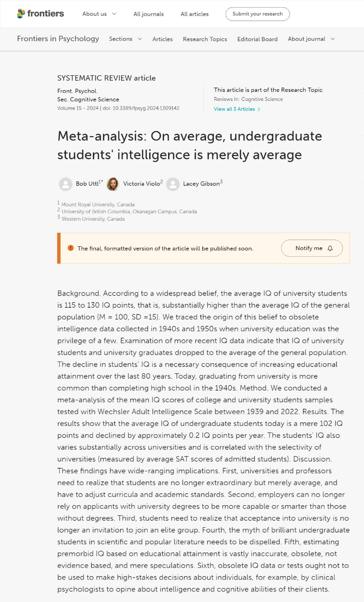Click the Notify me button
364x602 pixels.
312,248
